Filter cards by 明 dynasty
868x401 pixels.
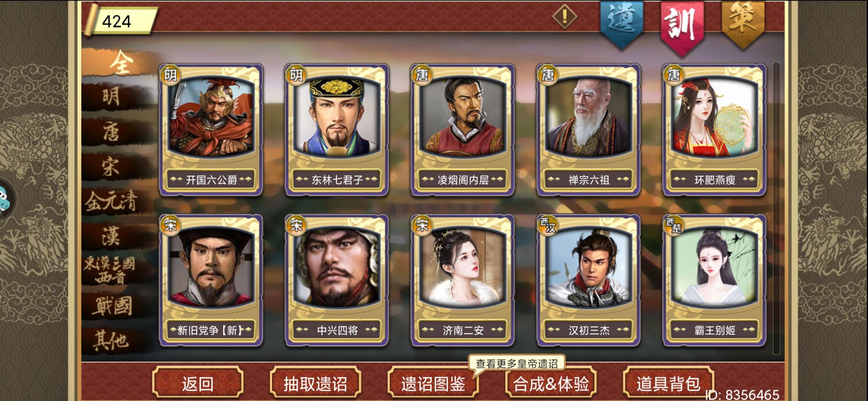tap(111, 97)
